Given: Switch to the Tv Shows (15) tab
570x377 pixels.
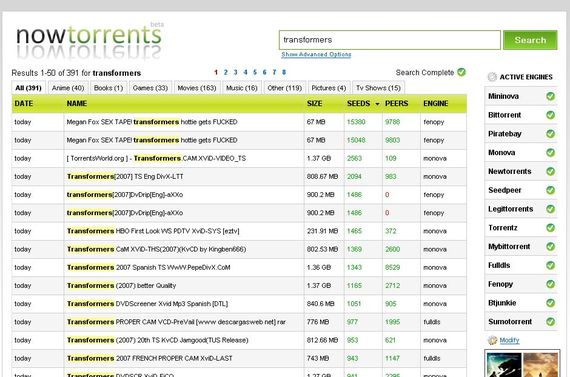Looking at the screenshot, I should click(x=378, y=88).
